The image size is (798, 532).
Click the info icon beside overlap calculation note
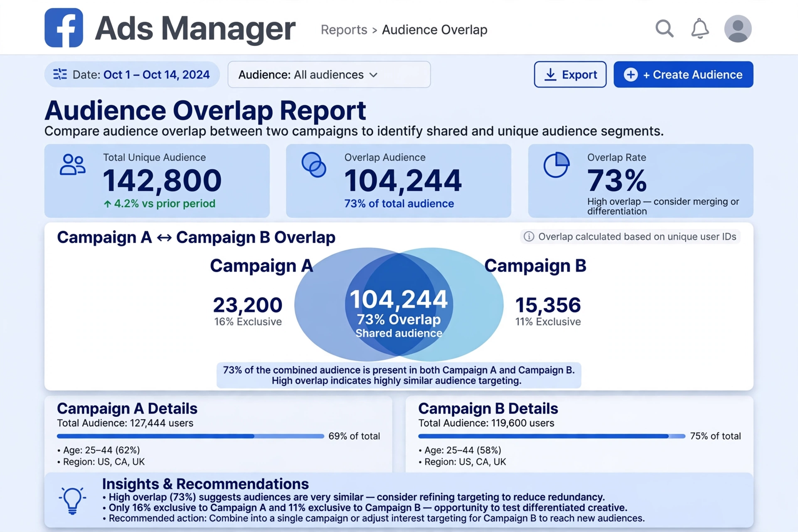[529, 236]
